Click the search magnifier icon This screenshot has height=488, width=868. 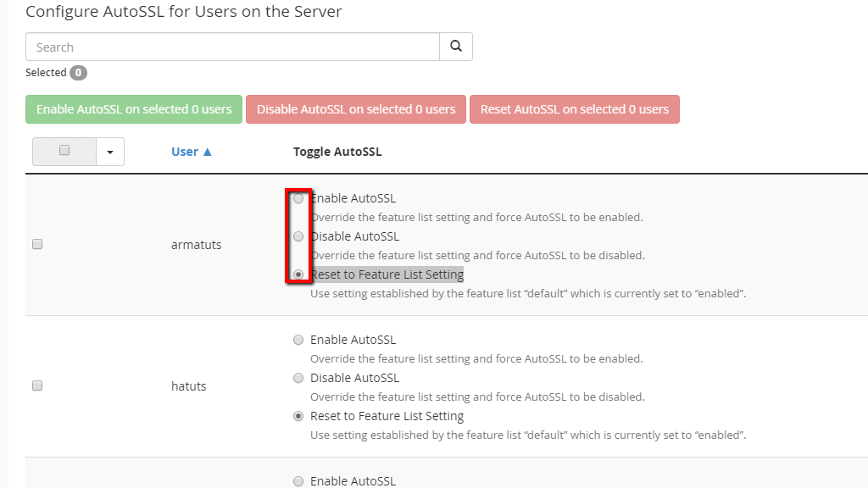tap(455, 46)
